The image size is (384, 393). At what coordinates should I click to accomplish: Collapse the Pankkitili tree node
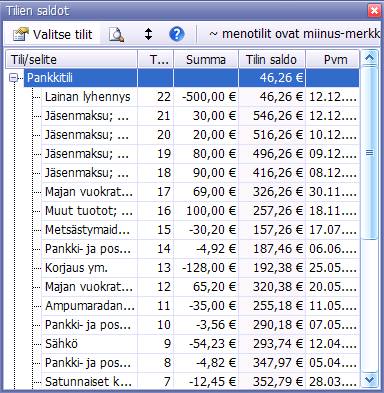click(x=14, y=78)
